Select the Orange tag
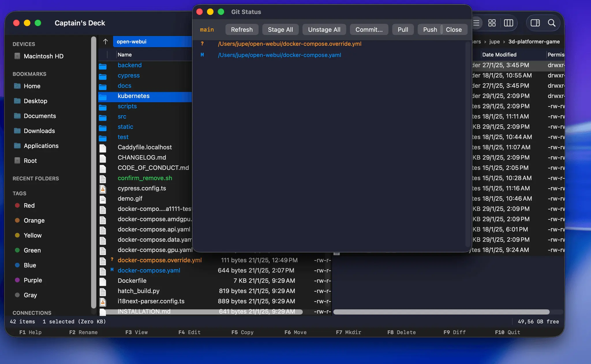Screen dimensions: 591x364 (34, 220)
